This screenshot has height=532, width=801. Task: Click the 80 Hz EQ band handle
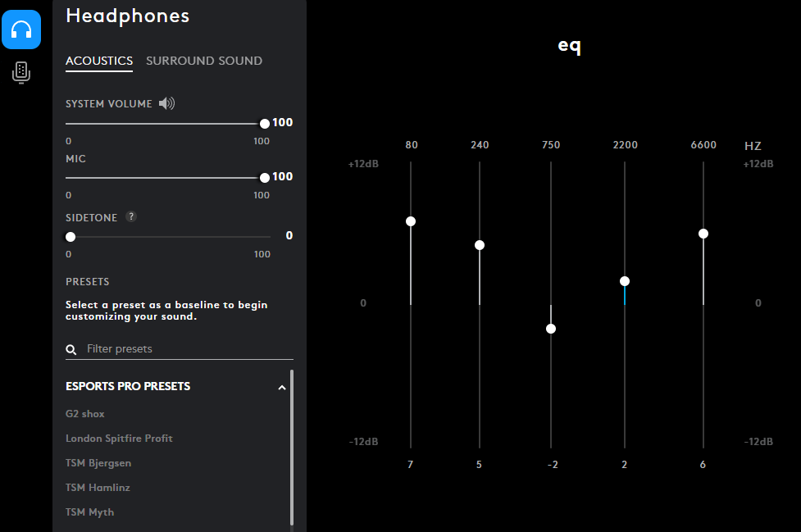(411, 221)
